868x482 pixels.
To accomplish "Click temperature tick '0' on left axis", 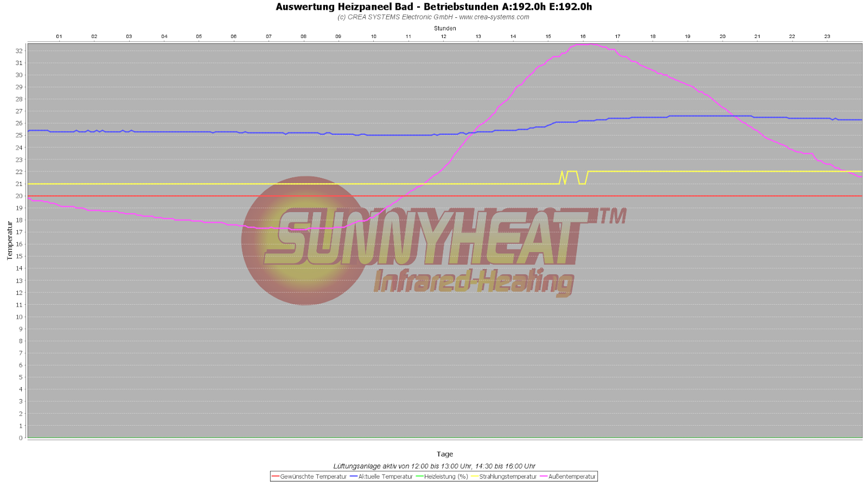I will click(x=21, y=438).
